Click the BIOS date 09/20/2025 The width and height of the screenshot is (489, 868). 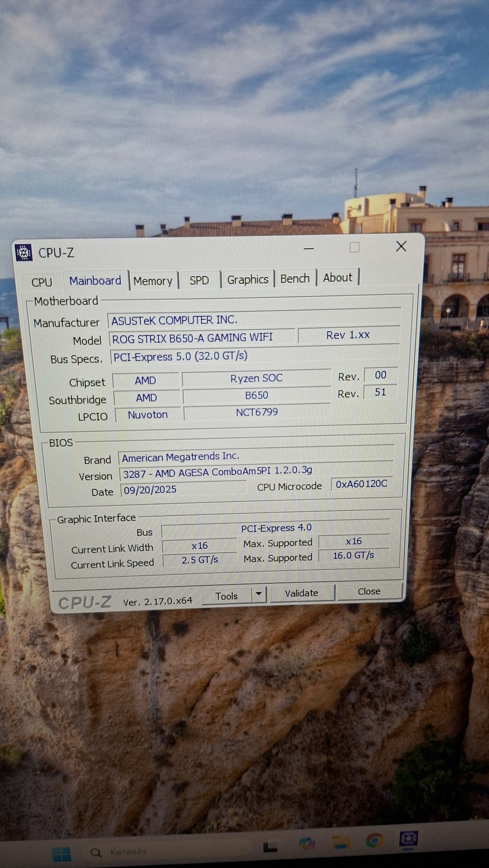point(184,489)
